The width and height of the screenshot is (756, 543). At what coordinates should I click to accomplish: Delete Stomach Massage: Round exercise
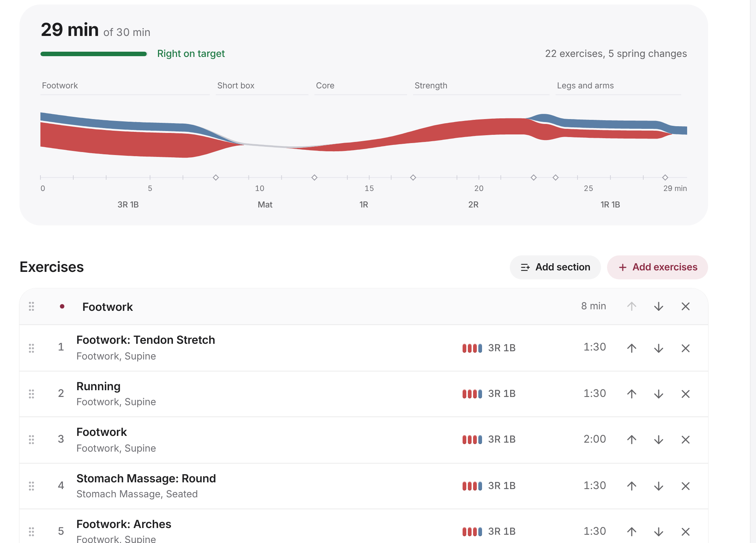(x=686, y=486)
